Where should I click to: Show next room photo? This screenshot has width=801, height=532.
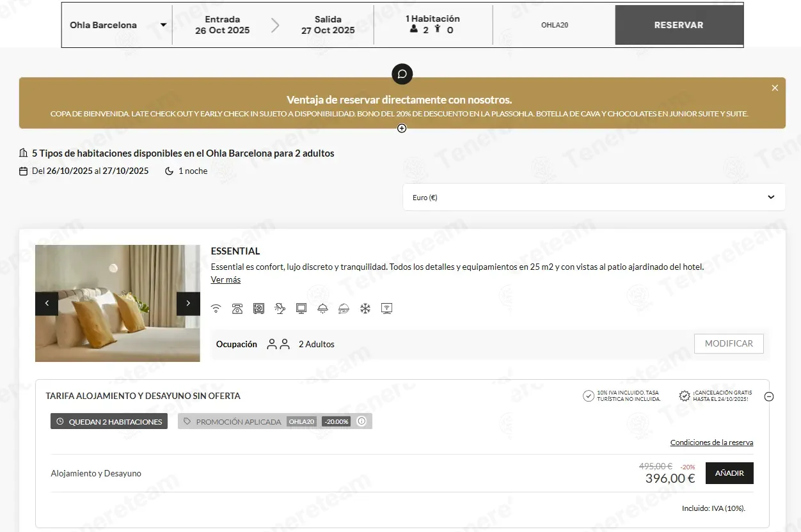(188, 304)
